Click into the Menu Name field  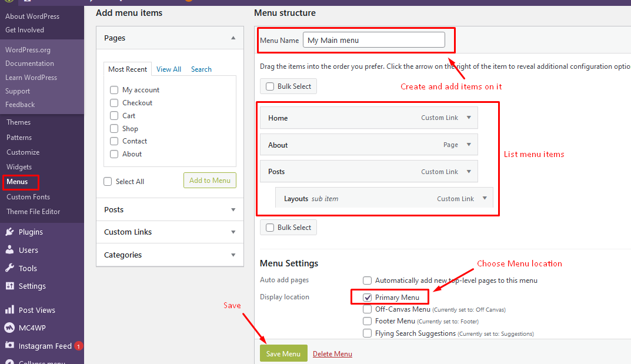coord(374,40)
